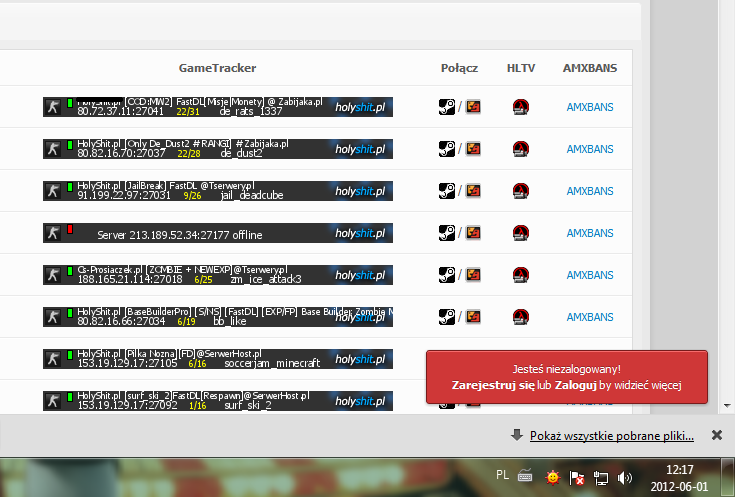The width and height of the screenshot is (737, 498).
Task: Click the Steam icon for JailBreak server
Action: point(446,191)
